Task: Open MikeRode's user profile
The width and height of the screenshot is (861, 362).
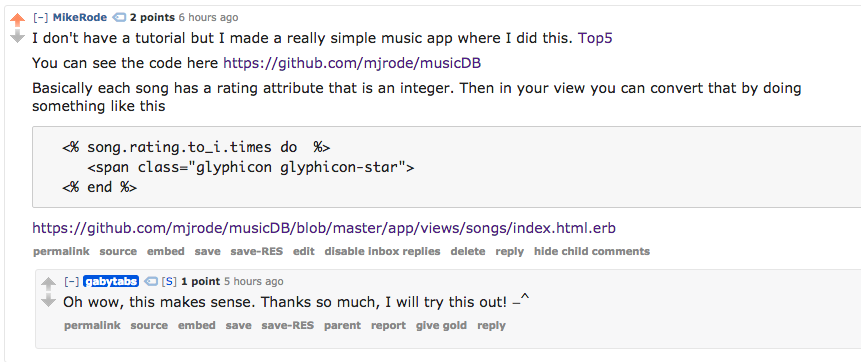Action: pos(80,18)
